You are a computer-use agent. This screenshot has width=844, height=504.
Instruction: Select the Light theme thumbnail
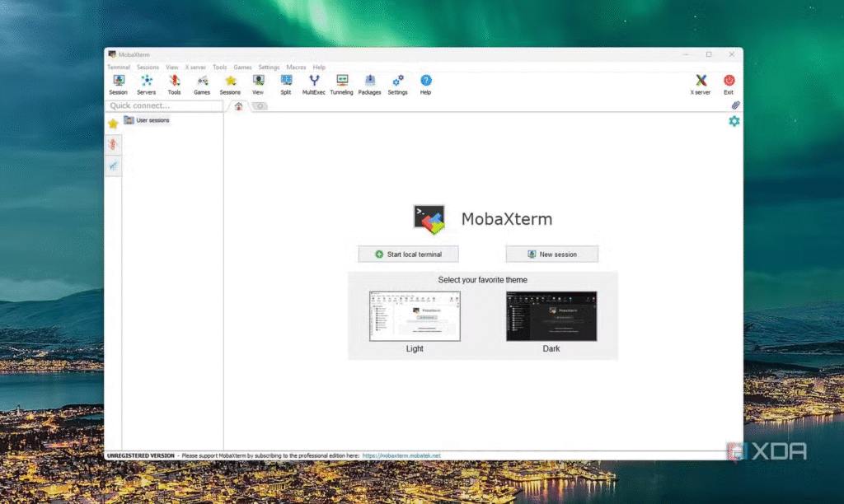415,316
